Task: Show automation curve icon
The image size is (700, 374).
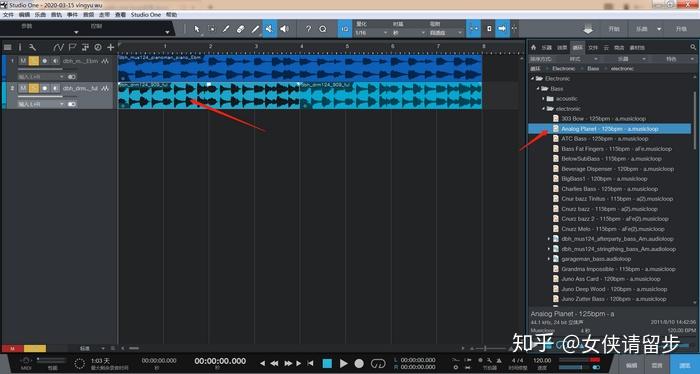Action: pos(58,47)
